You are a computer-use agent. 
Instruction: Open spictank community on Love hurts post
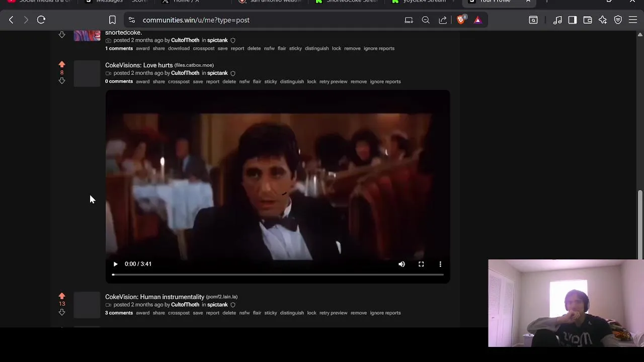[217, 73]
